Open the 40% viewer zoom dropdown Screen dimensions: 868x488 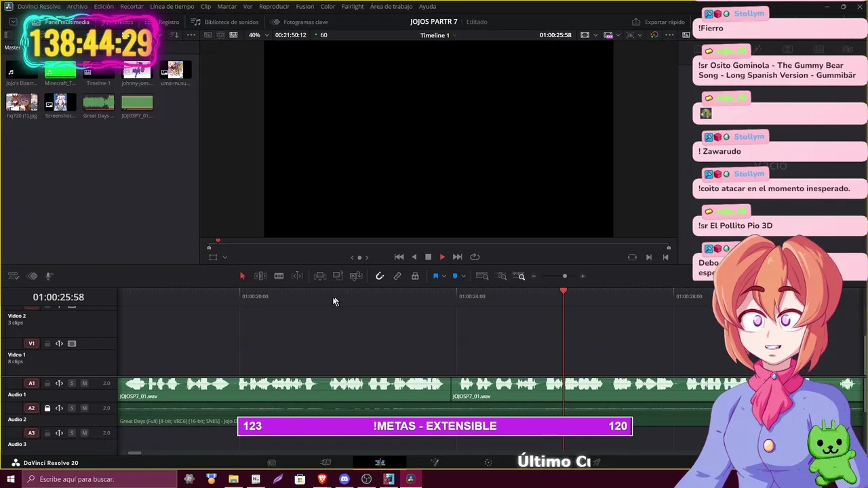(x=258, y=35)
